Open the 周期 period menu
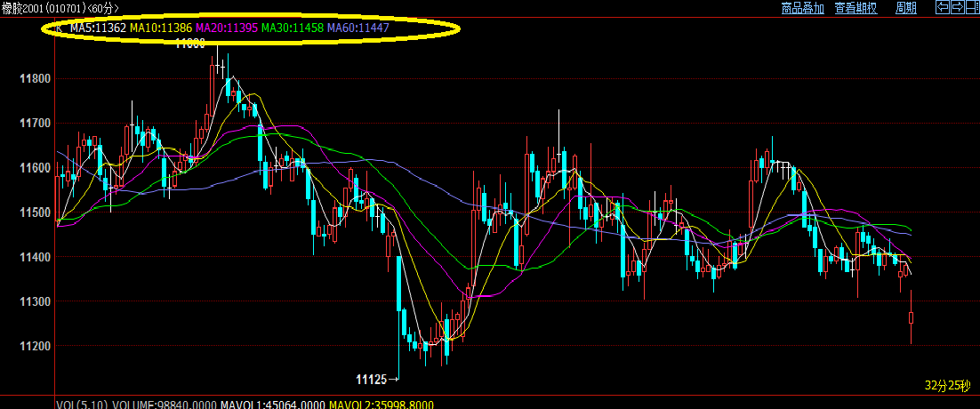 906,9
